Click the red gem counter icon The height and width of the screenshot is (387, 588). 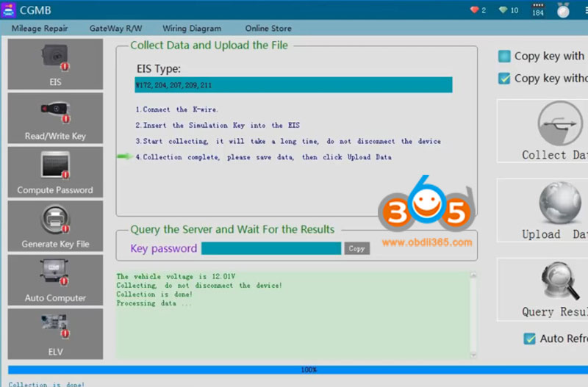point(474,10)
